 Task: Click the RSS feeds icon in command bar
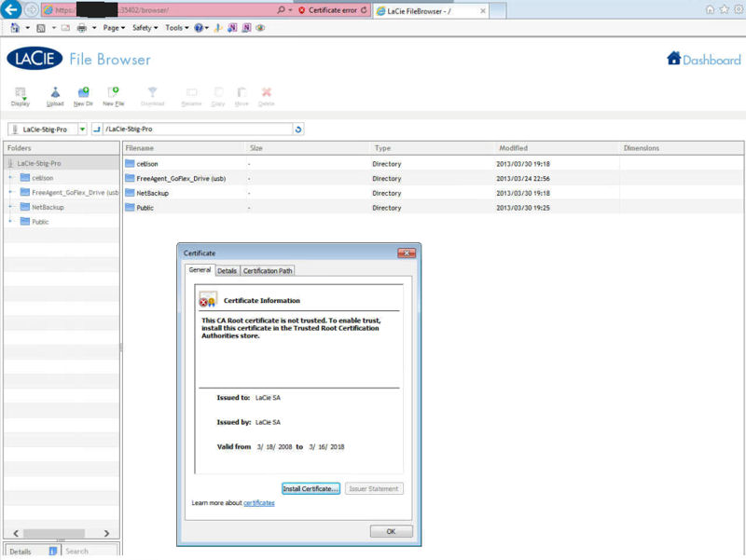point(41,28)
